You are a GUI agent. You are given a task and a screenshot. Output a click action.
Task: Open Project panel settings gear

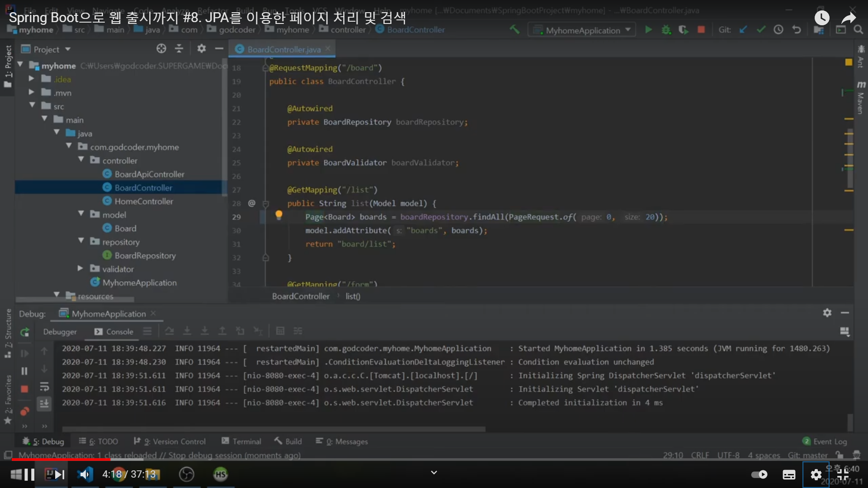click(x=202, y=48)
